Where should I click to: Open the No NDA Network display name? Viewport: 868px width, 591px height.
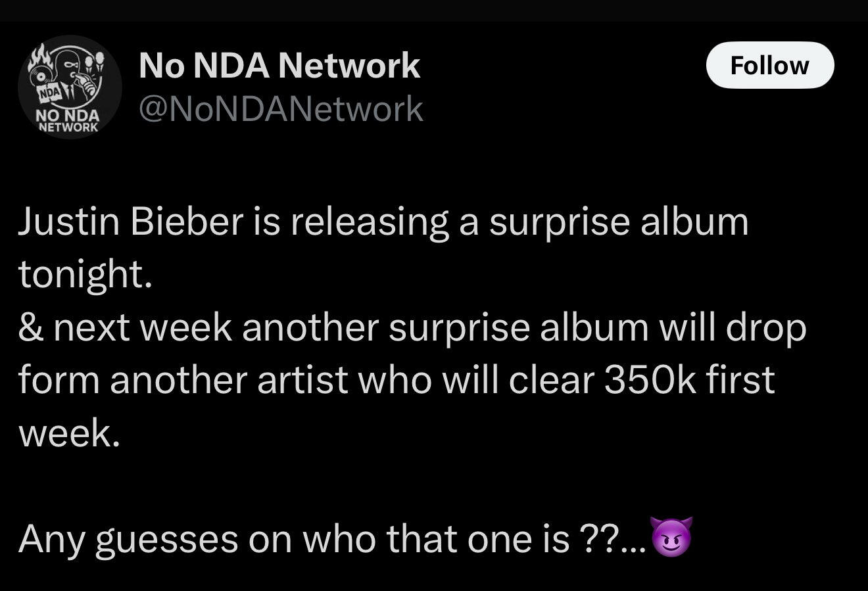click(279, 66)
